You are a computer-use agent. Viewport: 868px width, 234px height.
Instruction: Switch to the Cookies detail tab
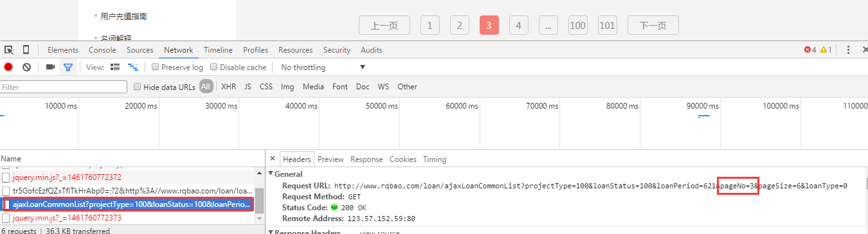click(403, 159)
